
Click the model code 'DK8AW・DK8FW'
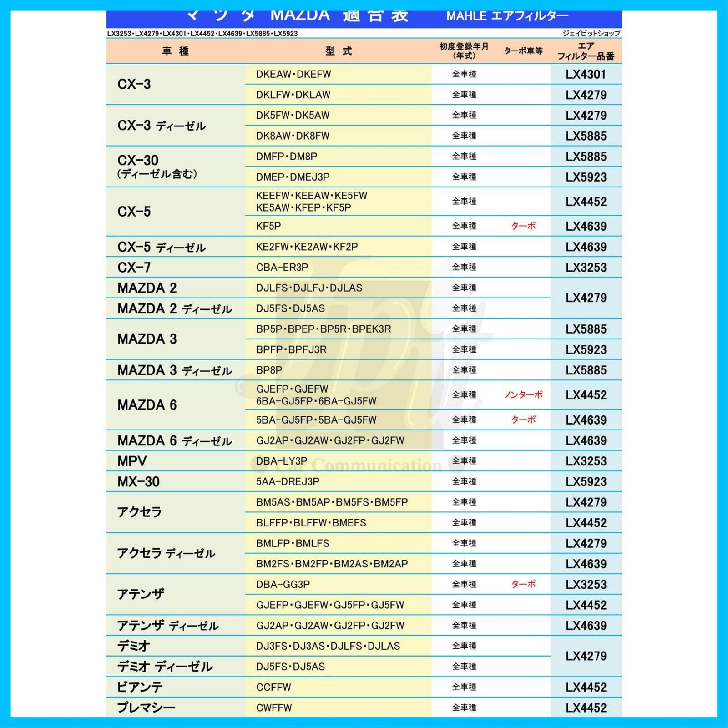pos(293,136)
